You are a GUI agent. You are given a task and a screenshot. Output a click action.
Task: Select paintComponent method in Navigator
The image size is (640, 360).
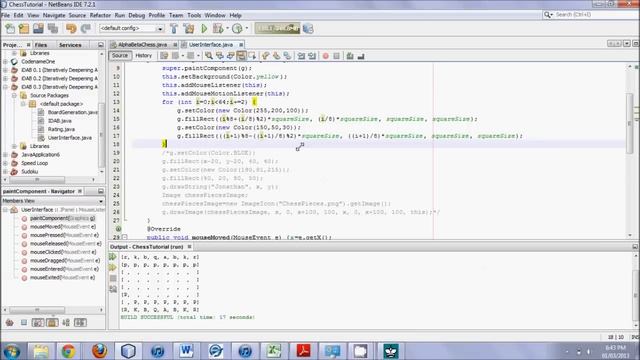click(x=62, y=218)
